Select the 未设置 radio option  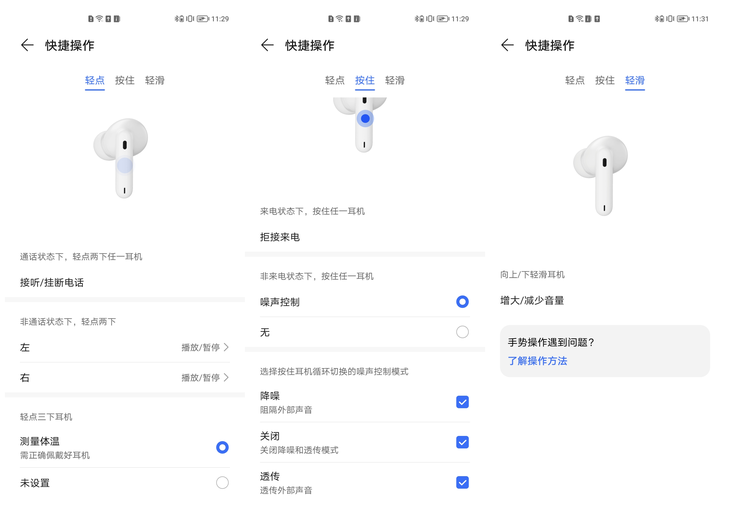pos(222,483)
